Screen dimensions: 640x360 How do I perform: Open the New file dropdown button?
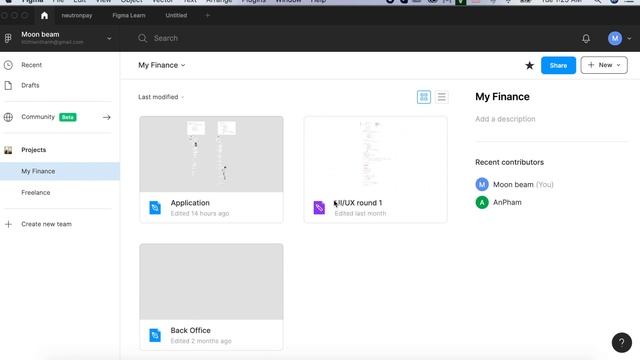tap(604, 65)
